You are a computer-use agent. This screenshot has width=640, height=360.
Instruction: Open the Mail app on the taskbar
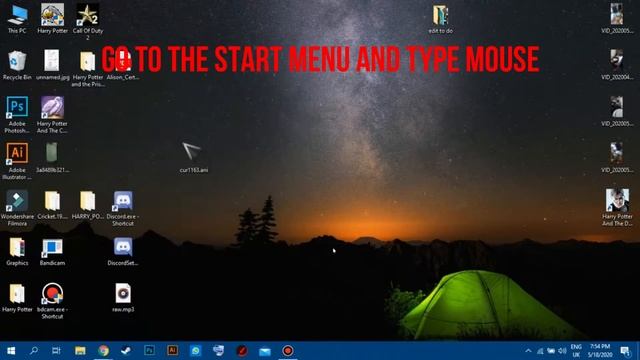pos(264,351)
